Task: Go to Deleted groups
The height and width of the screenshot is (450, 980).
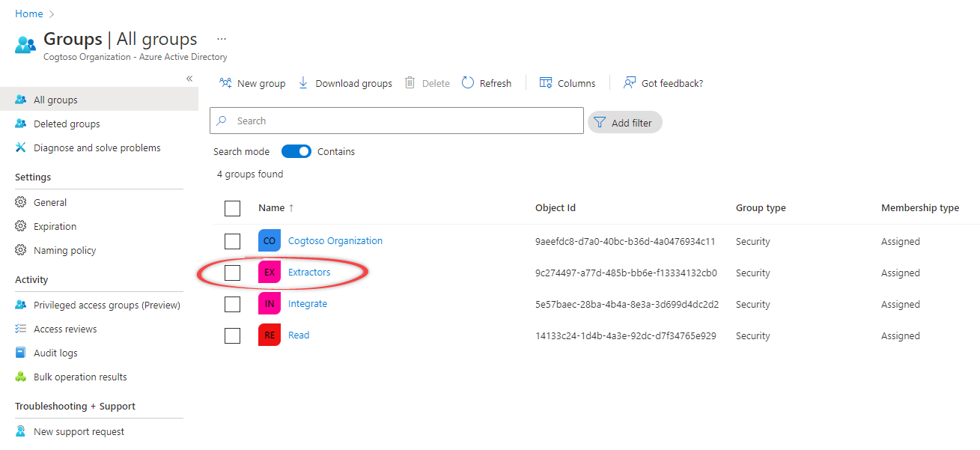Action: coord(67,124)
